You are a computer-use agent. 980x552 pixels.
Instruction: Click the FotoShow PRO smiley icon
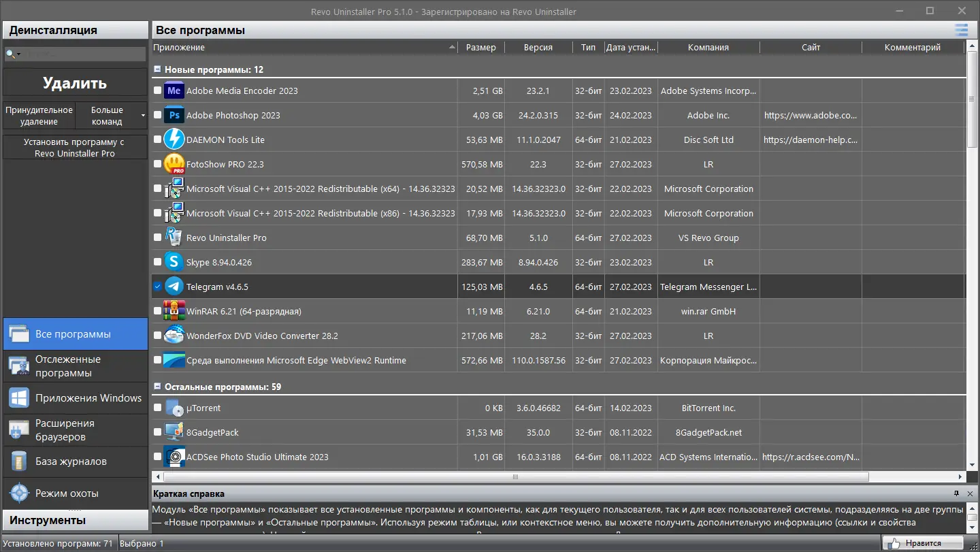coord(174,164)
